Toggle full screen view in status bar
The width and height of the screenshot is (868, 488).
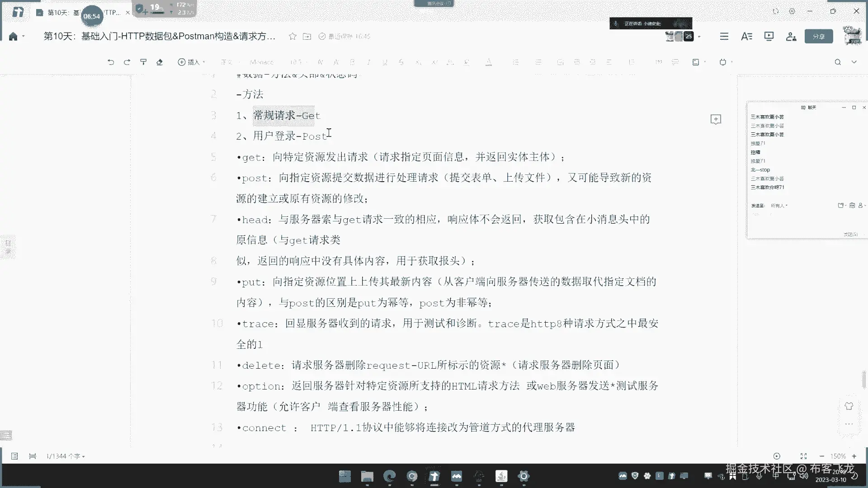coord(803,456)
